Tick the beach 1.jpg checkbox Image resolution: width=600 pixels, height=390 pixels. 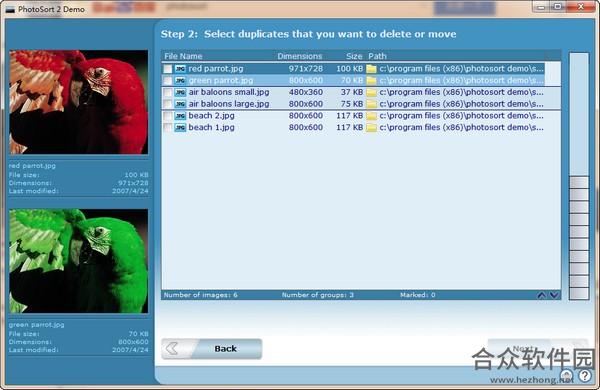pyautogui.click(x=168, y=127)
